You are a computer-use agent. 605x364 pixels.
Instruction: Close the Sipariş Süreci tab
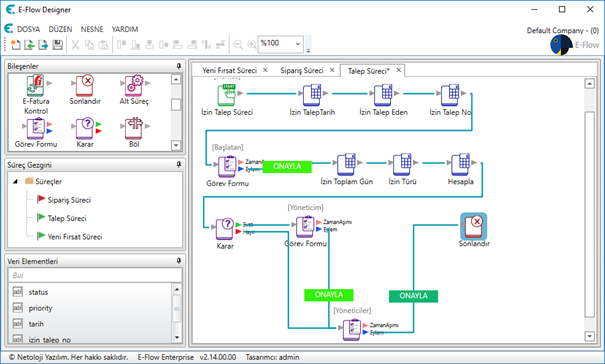click(x=332, y=70)
